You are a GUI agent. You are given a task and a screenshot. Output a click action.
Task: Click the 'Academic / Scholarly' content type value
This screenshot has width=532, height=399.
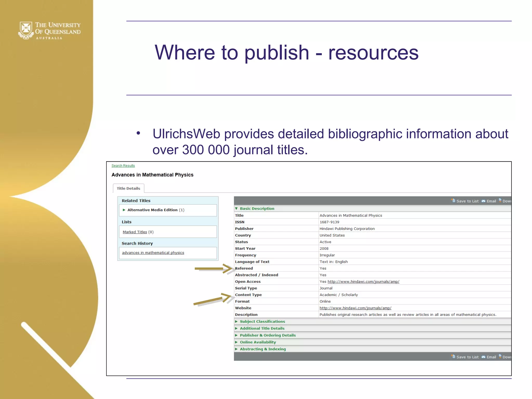pyautogui.click(x=339, y=295)
